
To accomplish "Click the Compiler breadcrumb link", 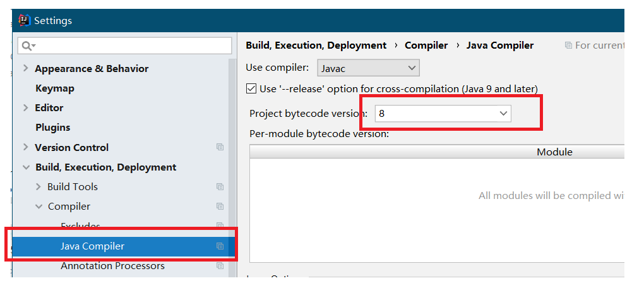I will pos(426,45).
